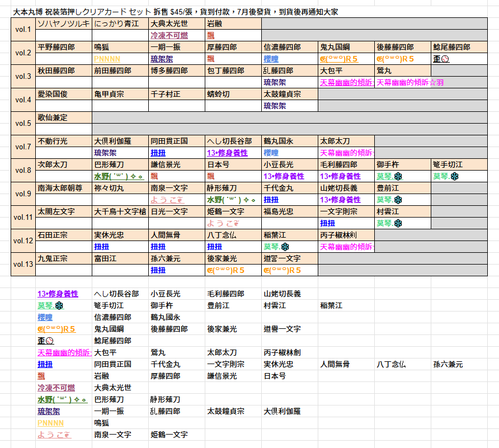This screenshot has width=499, height=448.
Task: Click 鯰尾藤四郎 in the summary list 歪 row
Action: pyautogui.click(x=112, y=341)
